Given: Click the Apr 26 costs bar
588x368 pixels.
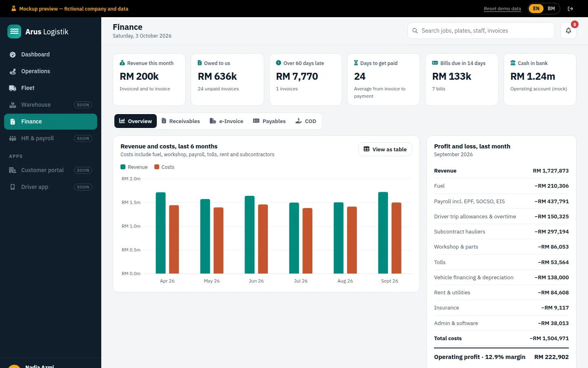Looking at the screenshot, I should [174, 239].
